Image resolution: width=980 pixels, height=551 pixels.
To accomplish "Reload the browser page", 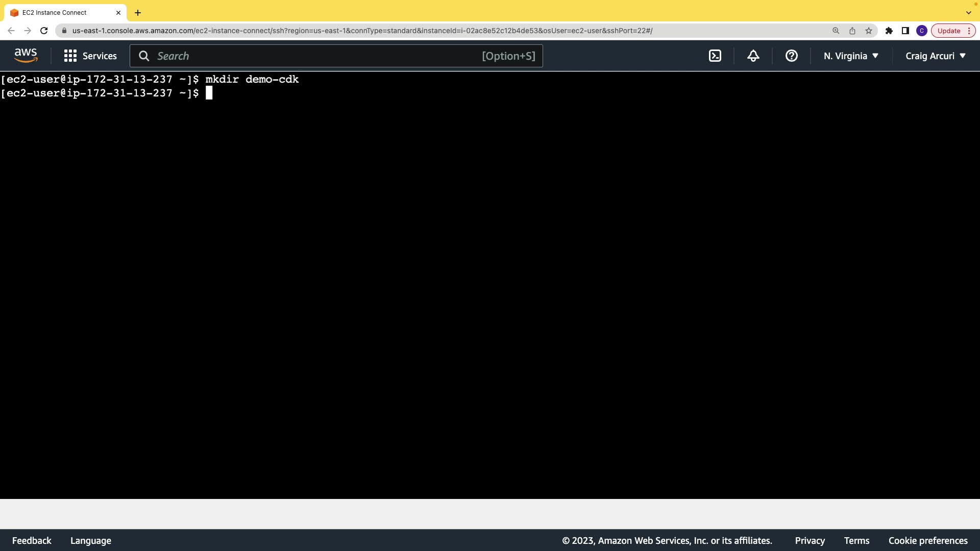I will 44,31.
